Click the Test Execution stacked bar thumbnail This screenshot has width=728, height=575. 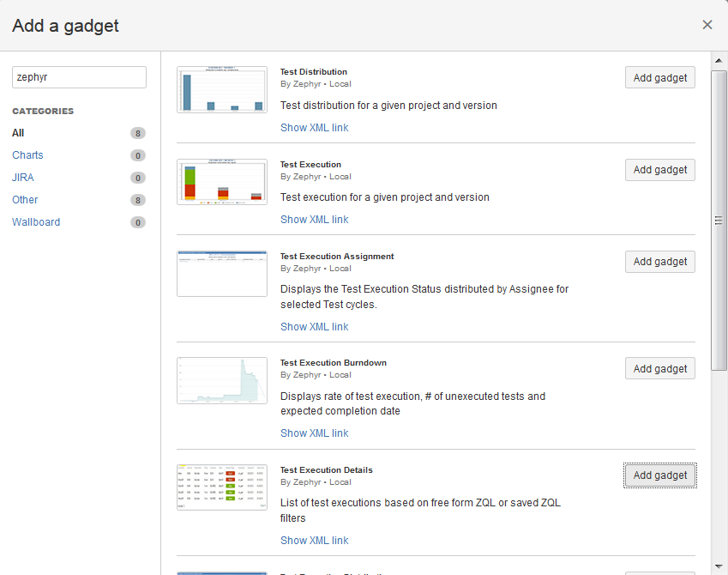222,181
